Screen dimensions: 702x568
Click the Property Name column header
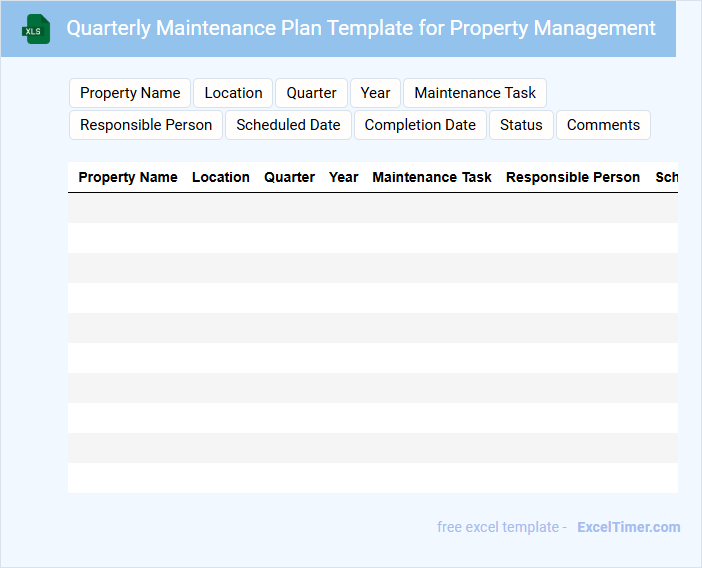pyautogui.click(x=128, y=177)
